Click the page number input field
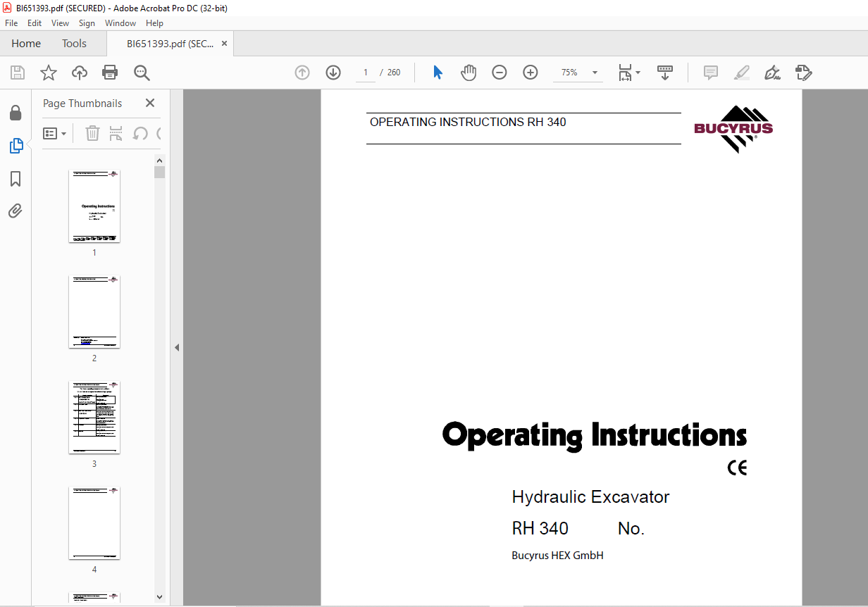The width and height of the screenshot is (868, 607). 366,73
